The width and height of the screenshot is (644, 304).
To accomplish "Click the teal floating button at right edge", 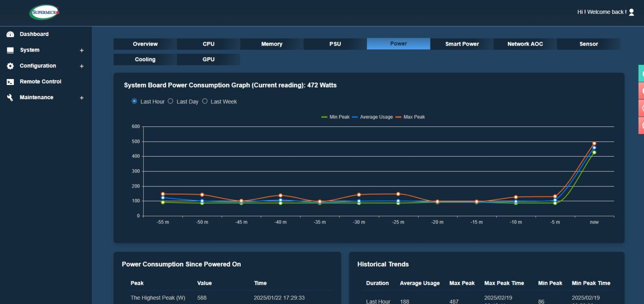I will coord(641,73).
